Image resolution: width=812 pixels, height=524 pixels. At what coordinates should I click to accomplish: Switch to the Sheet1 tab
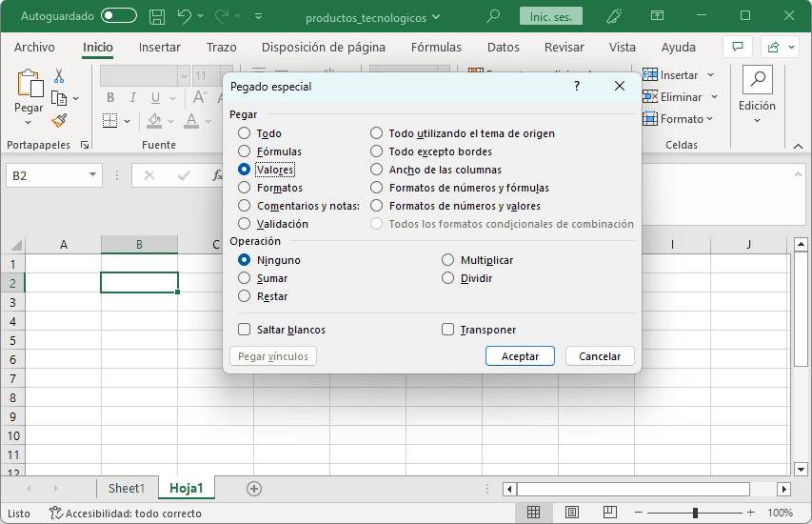point(127,488)
